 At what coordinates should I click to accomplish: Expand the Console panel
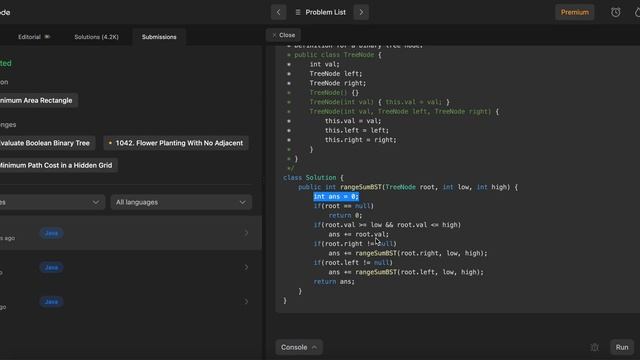[x=298, y=347]
